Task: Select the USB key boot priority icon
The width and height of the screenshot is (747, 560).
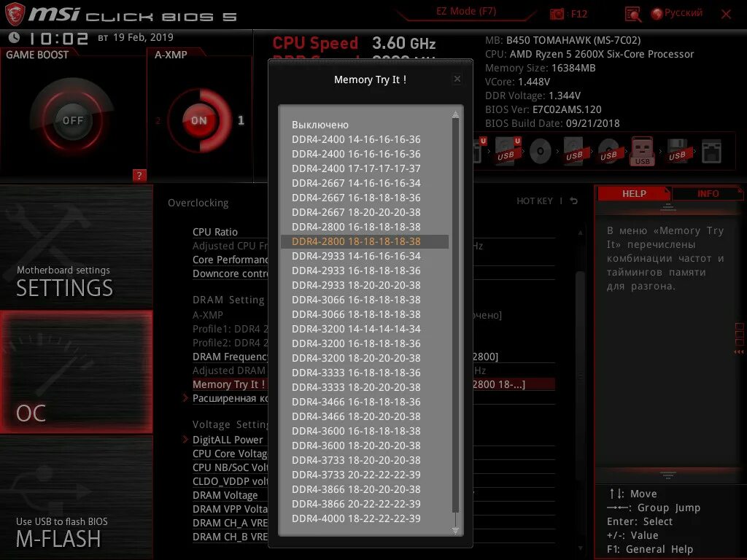Action: point(642,151)
